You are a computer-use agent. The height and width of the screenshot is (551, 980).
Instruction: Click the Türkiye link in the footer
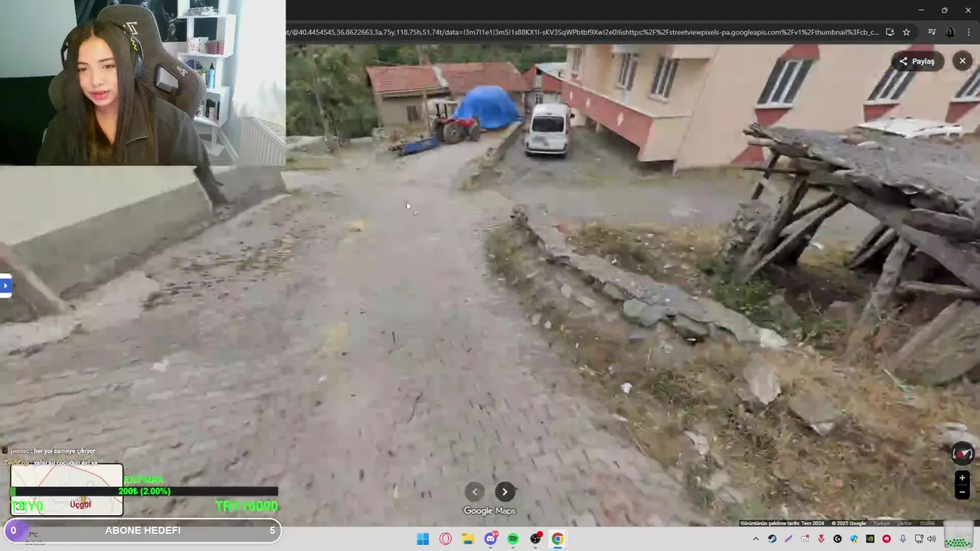pyautogui.click(x=881, y=523)
